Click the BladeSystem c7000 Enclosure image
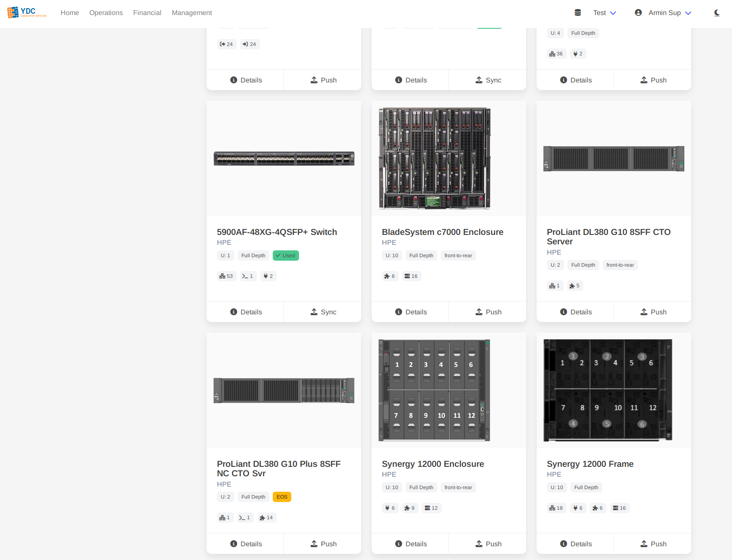This screenshot has width=732, height=560. tap(434, 158)
